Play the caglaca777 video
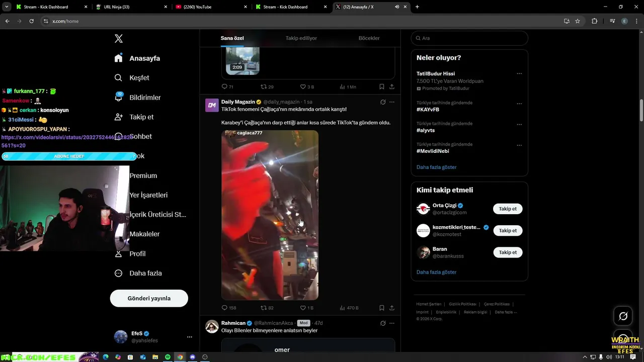 click(270, 215)
